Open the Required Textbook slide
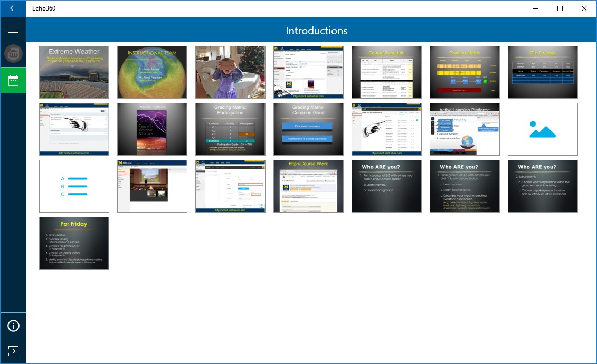 point(152,129)
